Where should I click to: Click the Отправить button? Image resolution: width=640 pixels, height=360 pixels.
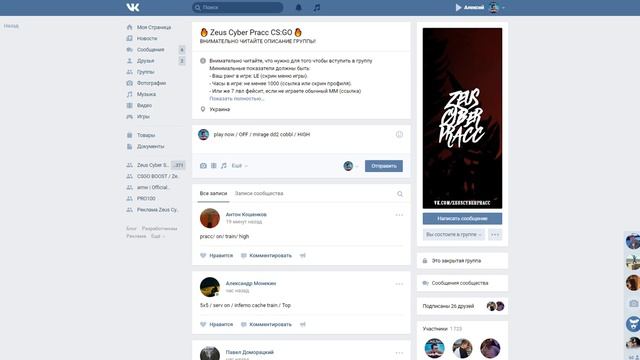[384, 166]
